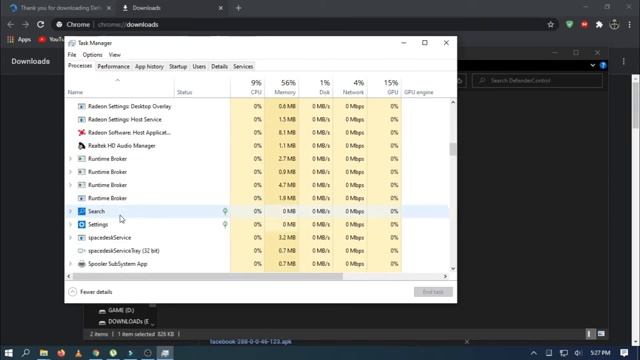The height and width of the screenshot is (360, 640).
Task: Switch to the Users tab
Action: pyautogui.click(x=199, y=67)
